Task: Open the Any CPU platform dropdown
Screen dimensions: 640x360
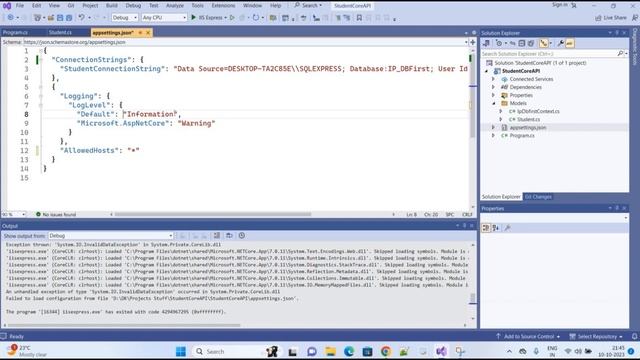Action: point(164,18)
